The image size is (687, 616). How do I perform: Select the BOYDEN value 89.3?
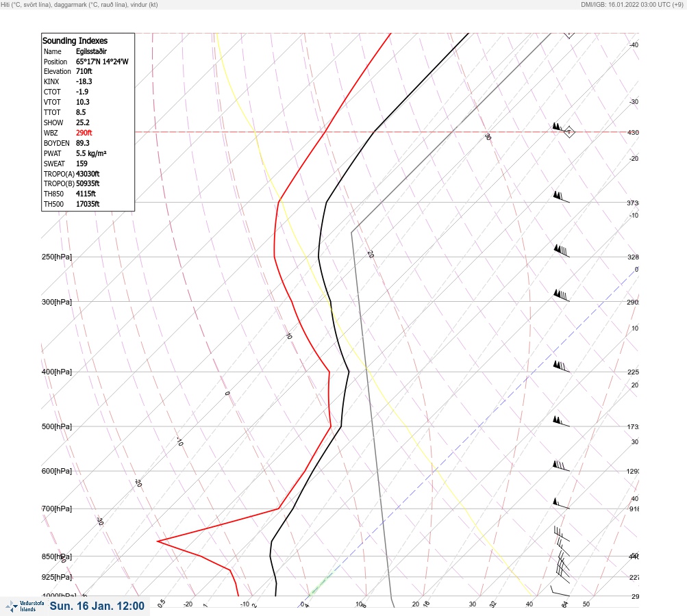tap(82, 143)
